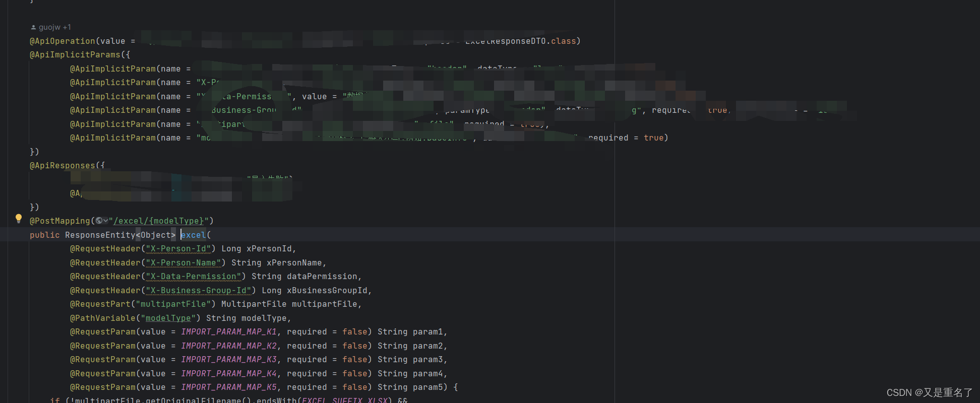Viewport: 980px width, 403px height.
Task: Click the @ApiResponses annotation
Action: [x=63, y=166]
